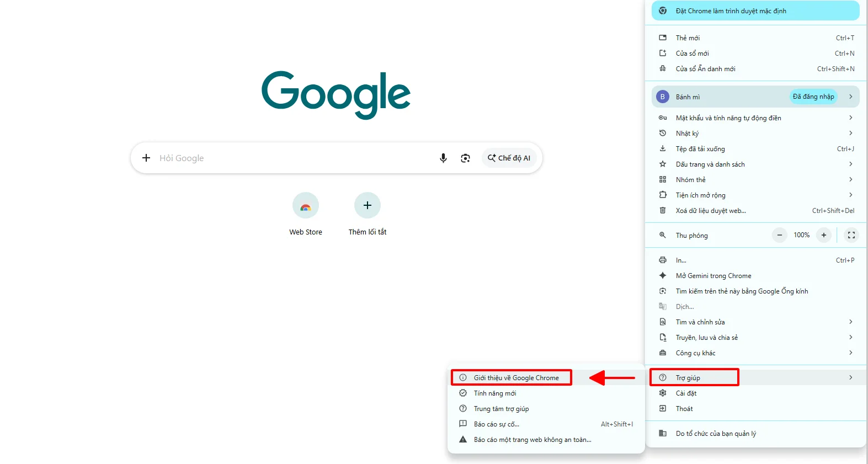Screen dimensions: 868x464
Task: Expand the Tìm và chỉnh sửa submenu arrow
Action: (x=851, y=322)
